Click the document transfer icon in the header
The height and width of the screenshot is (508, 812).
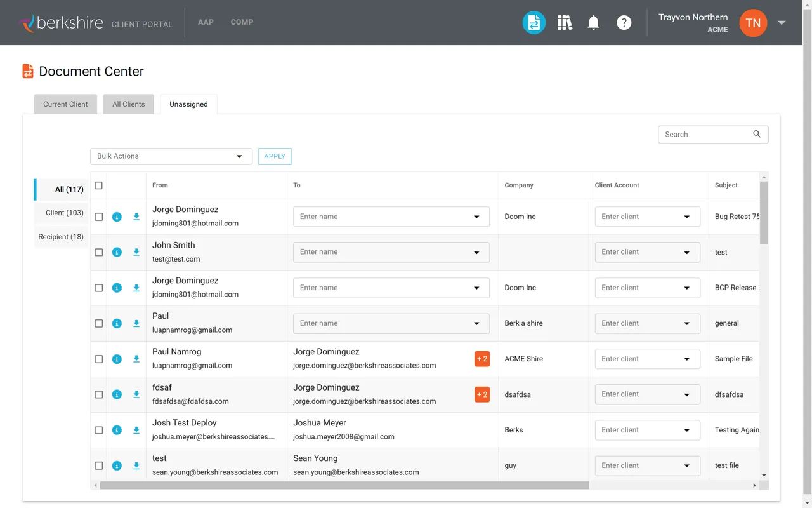click(534, 22)
